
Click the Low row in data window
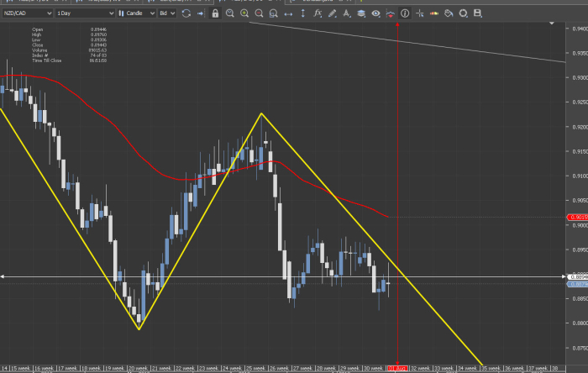(69, 39)
